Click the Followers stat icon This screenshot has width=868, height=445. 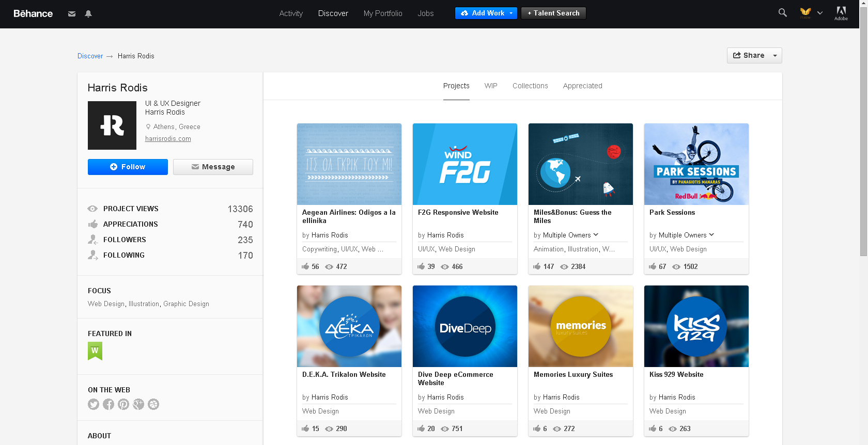pos(93,240)
